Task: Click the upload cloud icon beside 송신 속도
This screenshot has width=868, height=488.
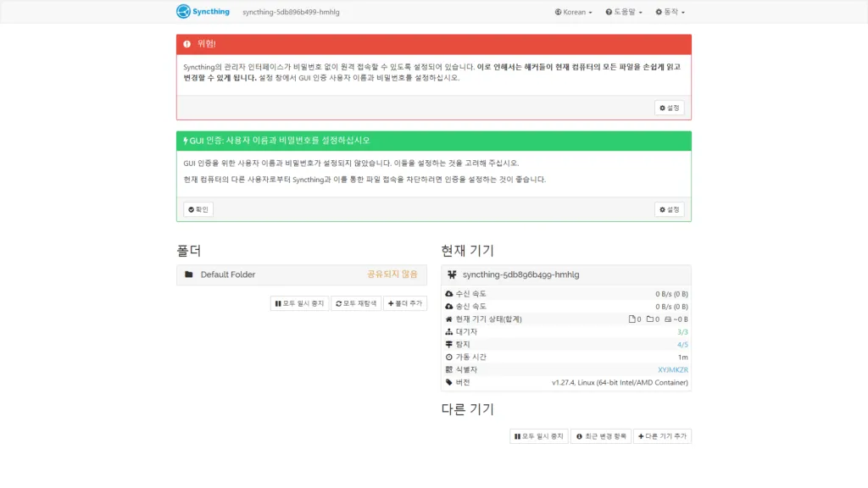Action: click(x=451, y=305)
